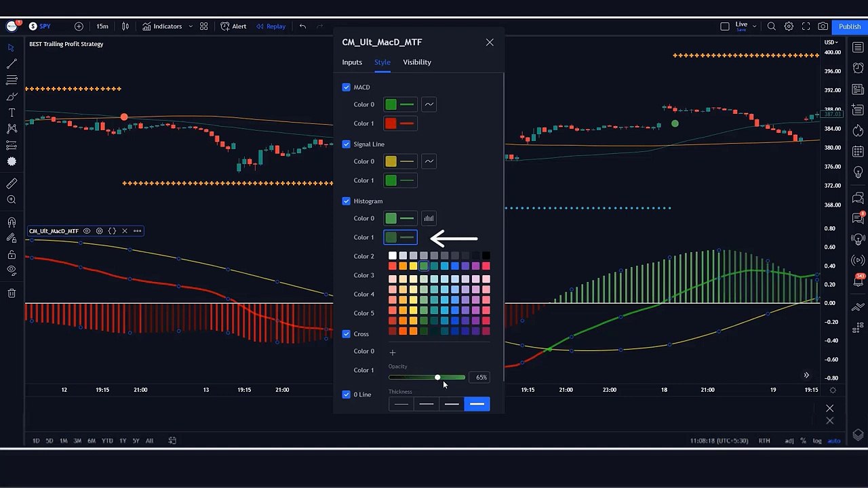Open the Fibonacci lines tool group
The width and height of the screenshot is (868, 488).
12,80
